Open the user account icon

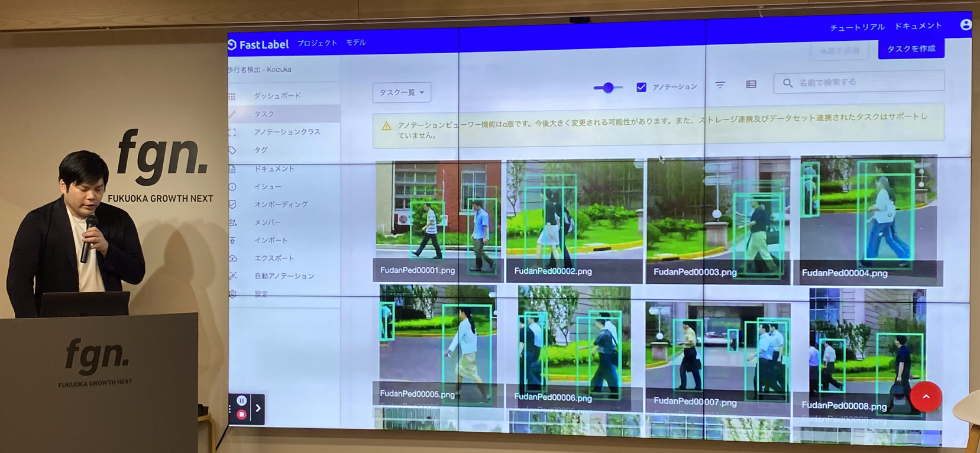click(966, 24)
